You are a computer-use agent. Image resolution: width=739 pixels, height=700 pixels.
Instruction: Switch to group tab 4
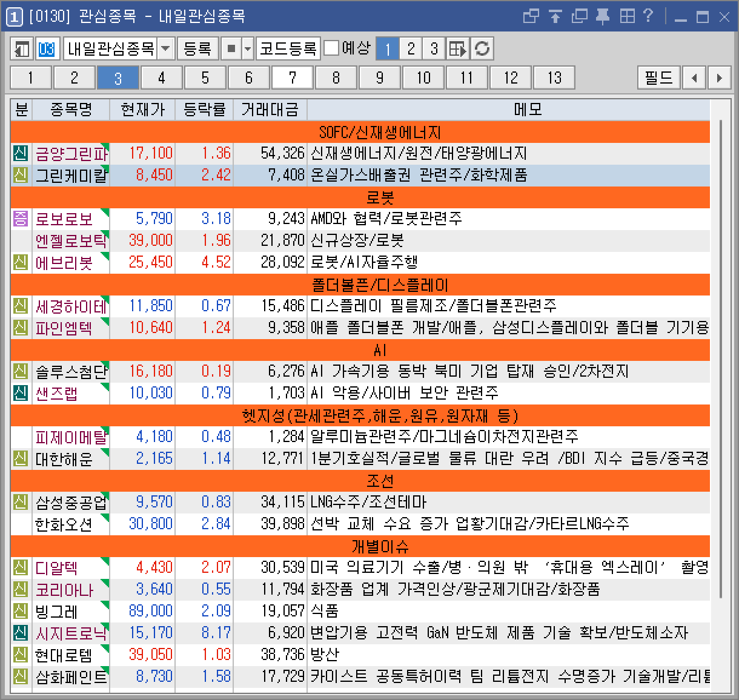coord(161,78)
